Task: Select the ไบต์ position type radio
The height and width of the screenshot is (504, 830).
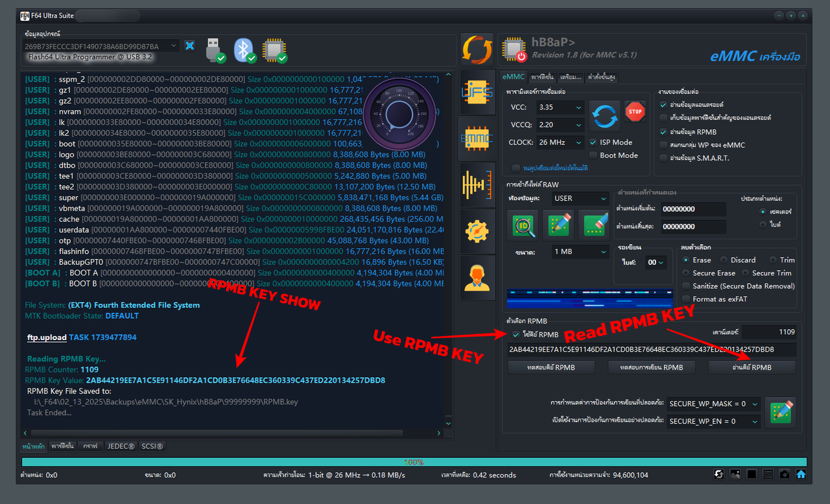Action: pyautogui.click(x=763, y=225)
